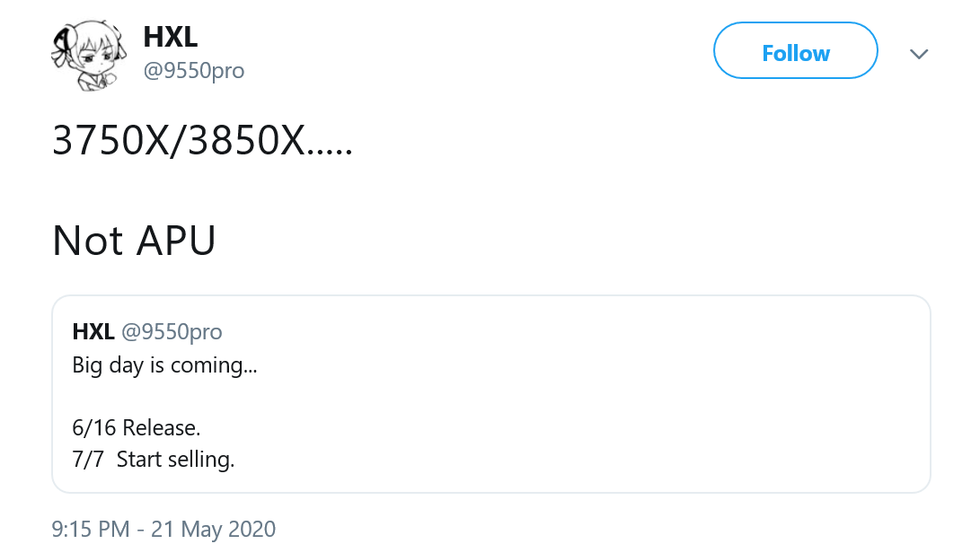The height and width of the screenshot is (544, 980).
Task: Follow the HXL account
Action: 795,53
